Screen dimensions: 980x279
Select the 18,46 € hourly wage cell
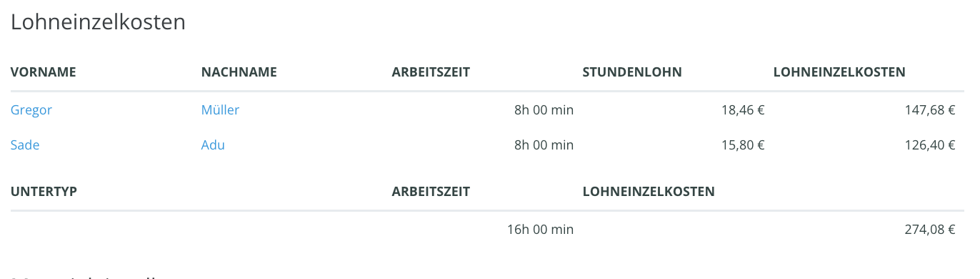pyautogui.click(x=743, y=110)
